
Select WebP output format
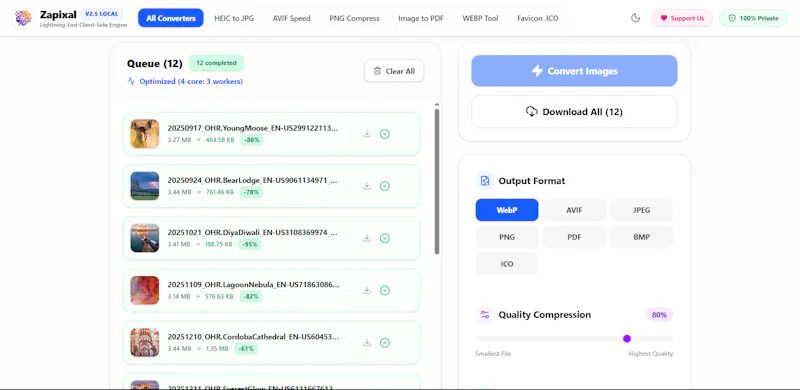507,210
